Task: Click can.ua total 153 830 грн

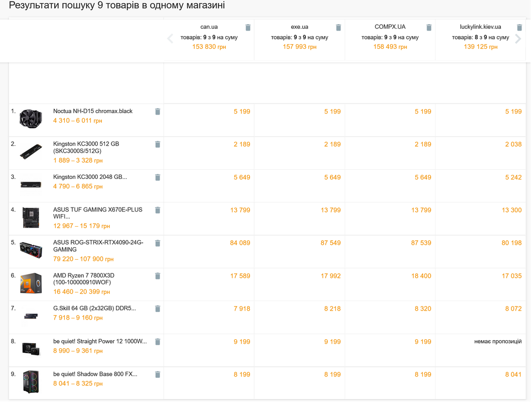Action: [x=209, y=47]
